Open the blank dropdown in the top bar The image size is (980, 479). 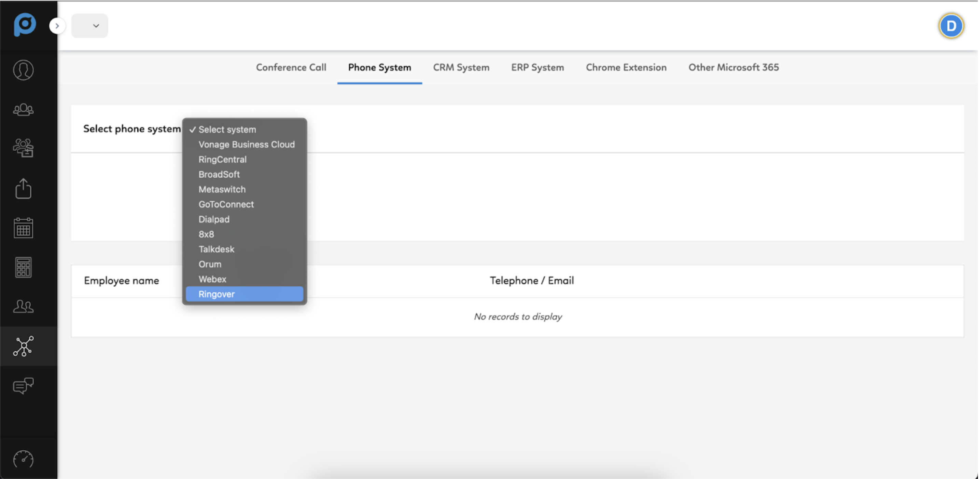point(89,26)
